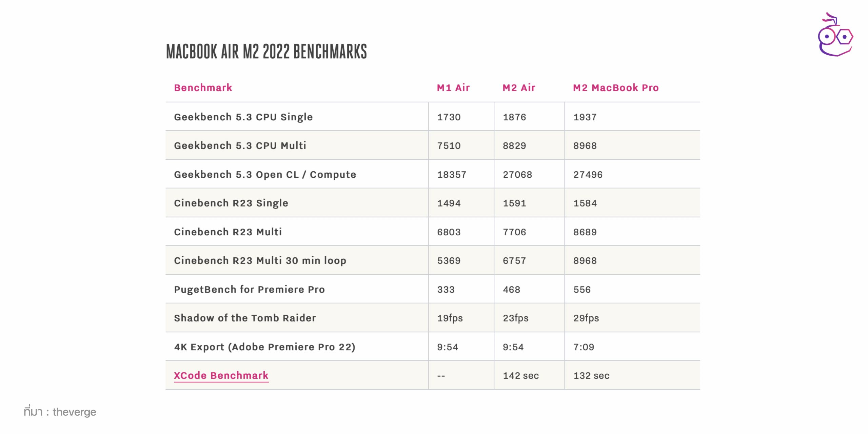Open the XCode Benchmark link
The height and width of the screenshot is (434, 868).
221,375
